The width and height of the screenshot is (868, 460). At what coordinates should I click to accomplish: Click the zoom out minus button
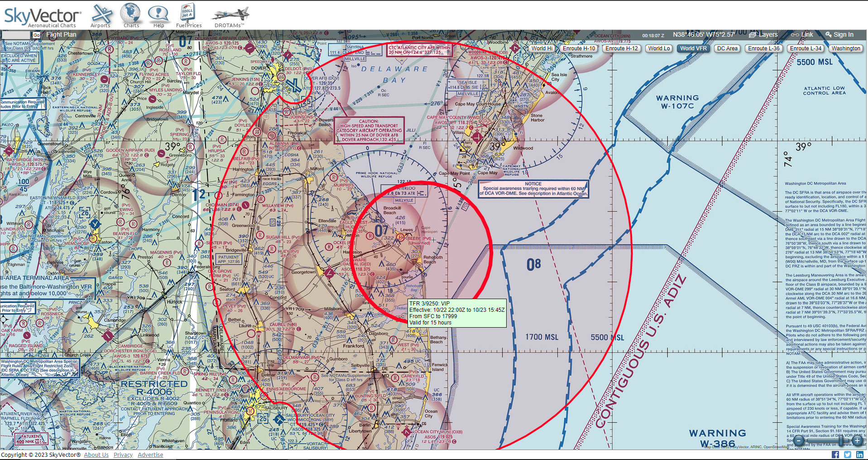click(799, 441)
